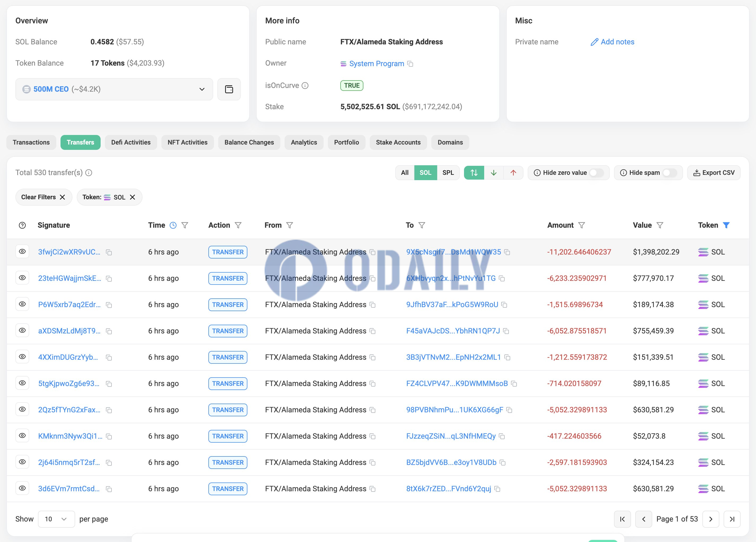Click the pencil Add notes link
This screenshot has width=756, height=542.
612,42
